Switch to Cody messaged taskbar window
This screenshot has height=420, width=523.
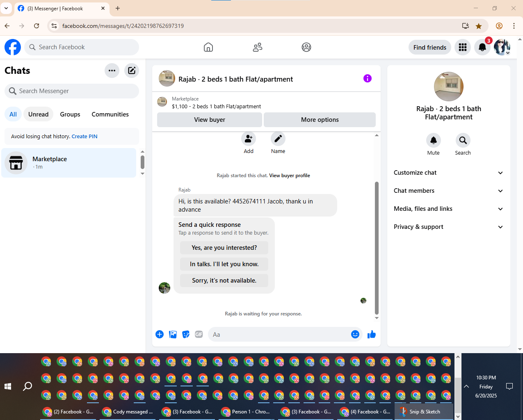pyautogui.click(x=127, y=412)
